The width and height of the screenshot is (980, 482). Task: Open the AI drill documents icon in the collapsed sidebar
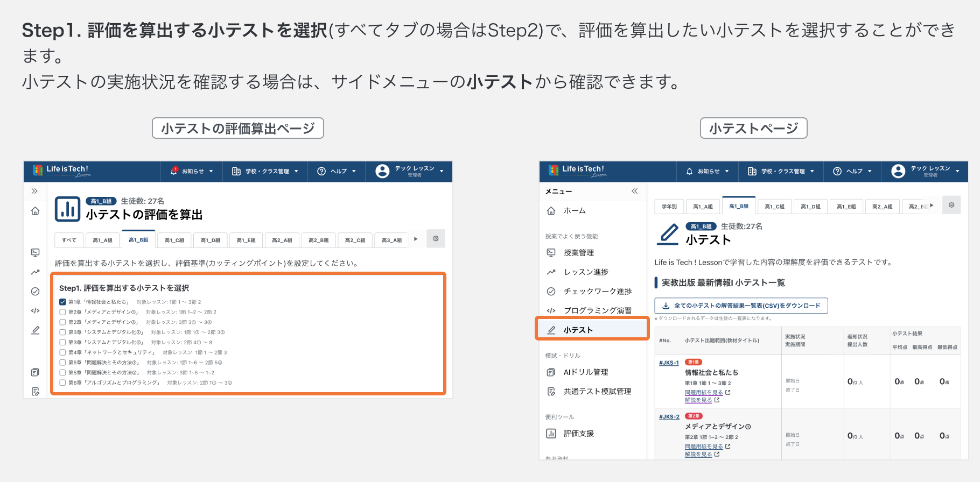point(35,372)
